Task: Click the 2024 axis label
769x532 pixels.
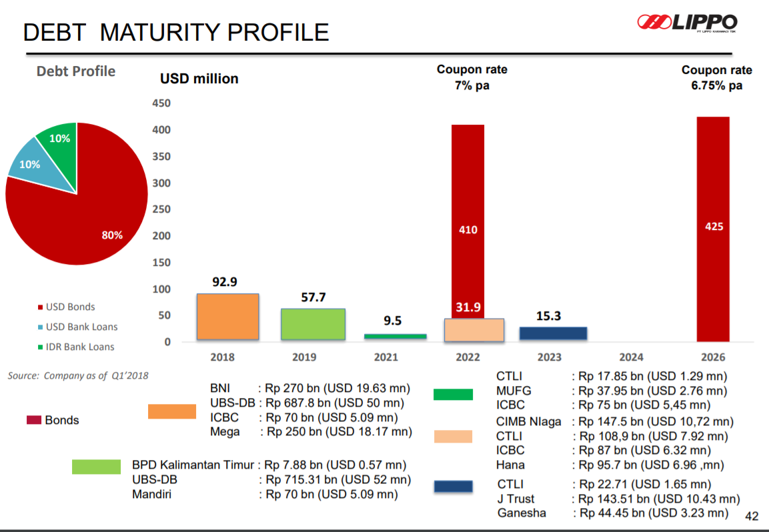Action: (631, 357)
